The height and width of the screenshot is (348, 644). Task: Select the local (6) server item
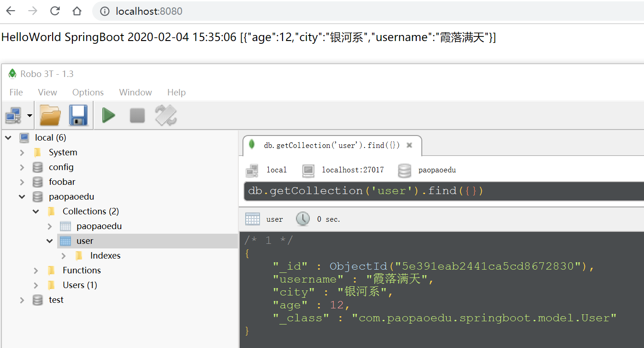pyautogui.click(x=50, y=137)
